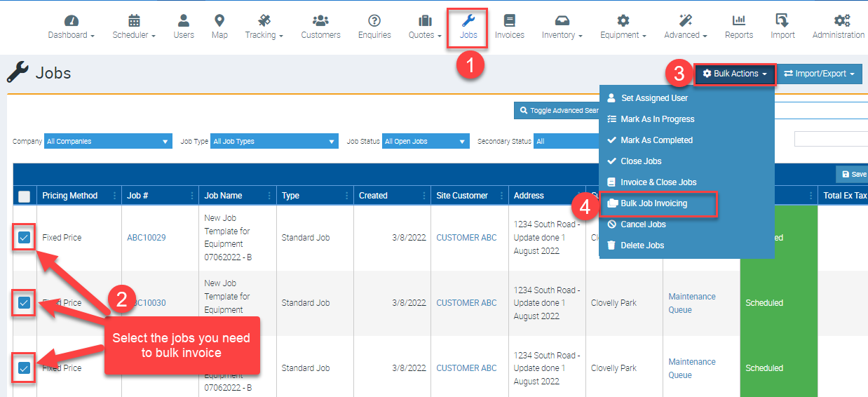Open Import icon in navbar
868x397 pixels.
pos(782,20)
